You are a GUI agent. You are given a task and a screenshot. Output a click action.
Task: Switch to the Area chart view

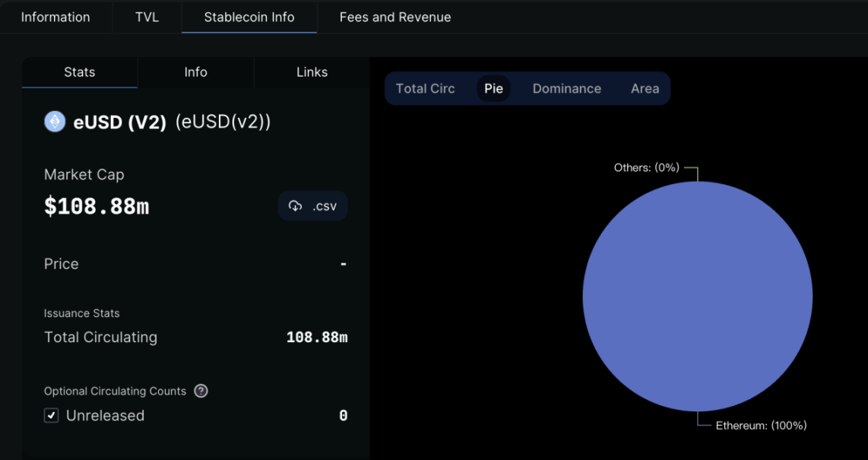644,88
